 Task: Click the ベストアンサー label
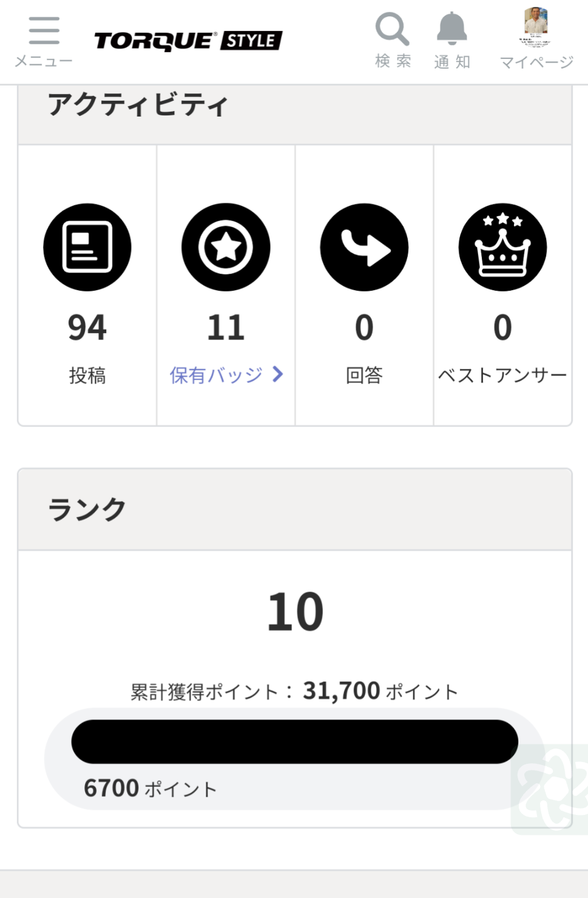click(502, 375)
